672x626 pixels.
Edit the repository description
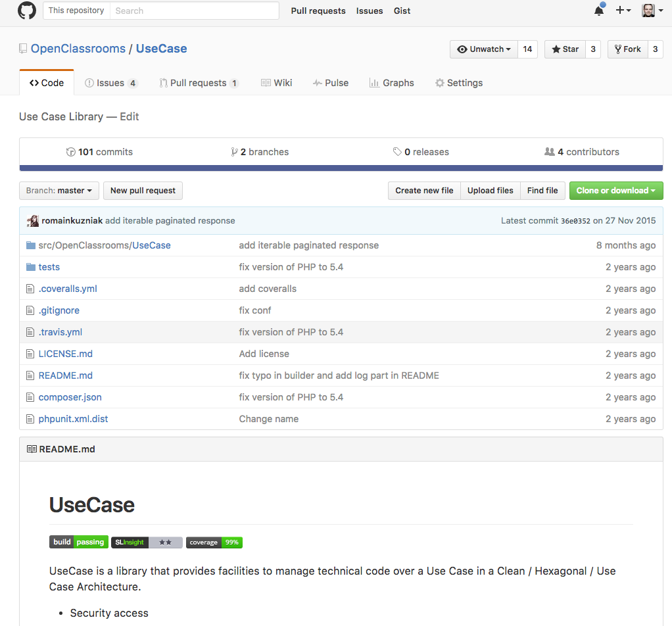(129, 116)
